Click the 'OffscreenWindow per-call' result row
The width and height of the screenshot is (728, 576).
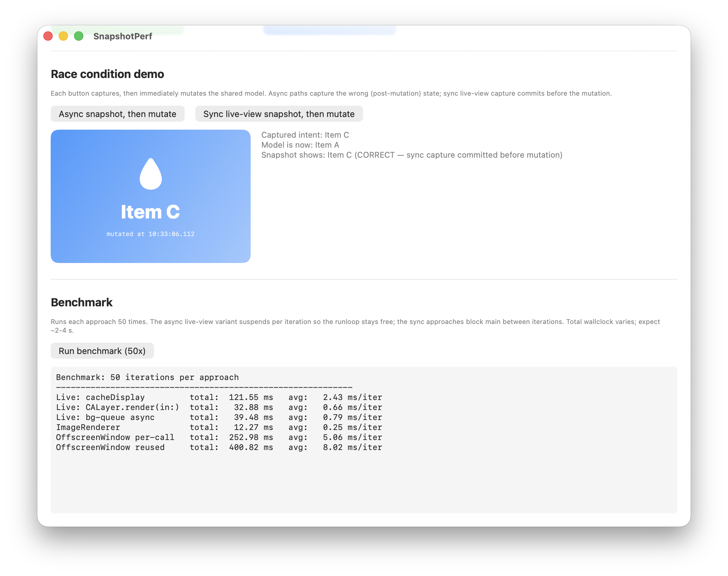(219, 437)
